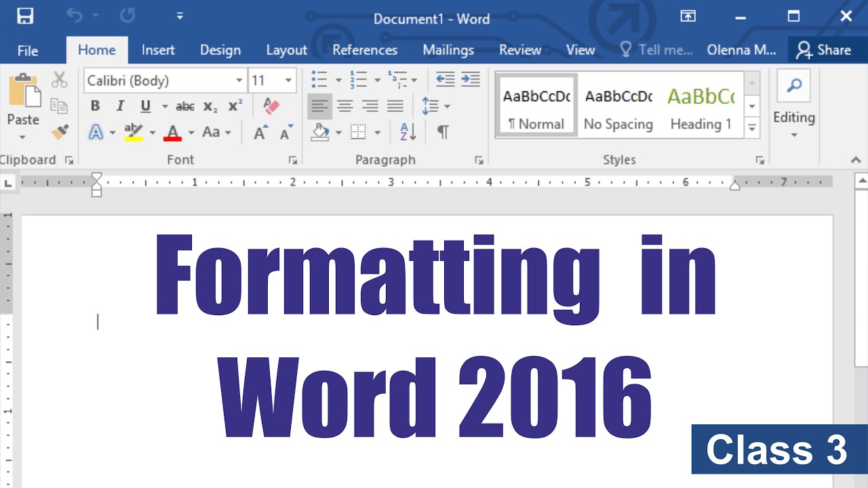
Task: Open the Editing group menu
Action: pos(793,105)
